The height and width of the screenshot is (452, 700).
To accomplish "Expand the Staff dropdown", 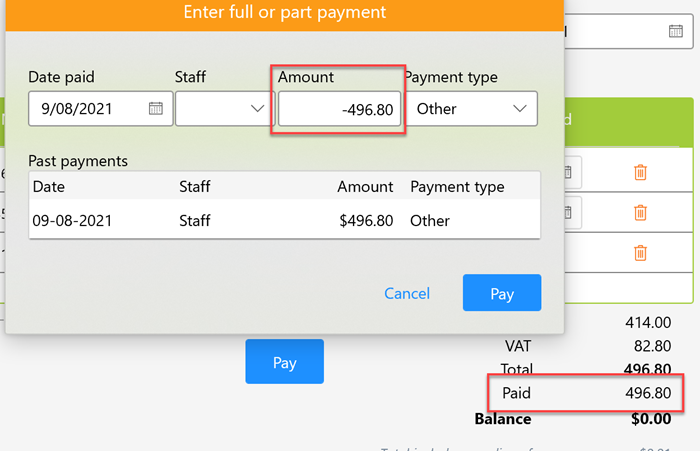I will [225, 108].
